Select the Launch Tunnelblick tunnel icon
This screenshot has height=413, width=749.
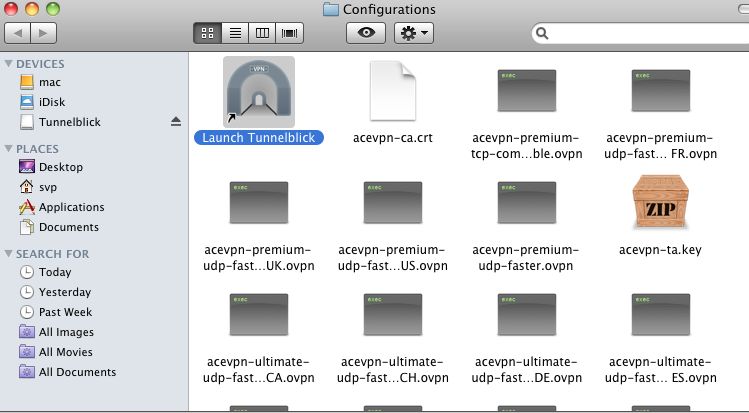[x=259, y=92]
